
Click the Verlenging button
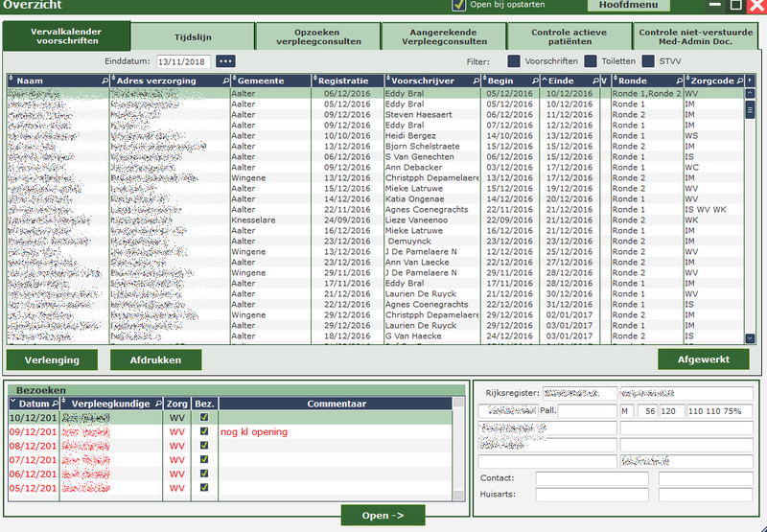(x=52, y=359)
